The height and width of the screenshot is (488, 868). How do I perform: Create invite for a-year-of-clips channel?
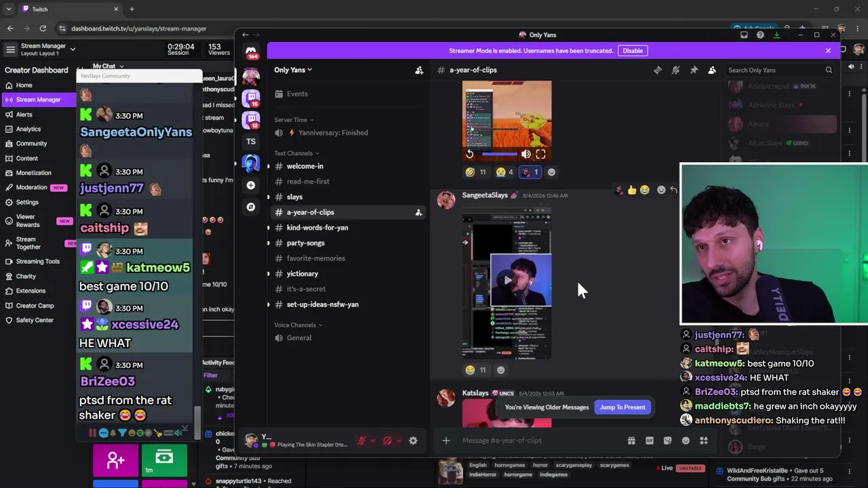click(x=418, y=212)
